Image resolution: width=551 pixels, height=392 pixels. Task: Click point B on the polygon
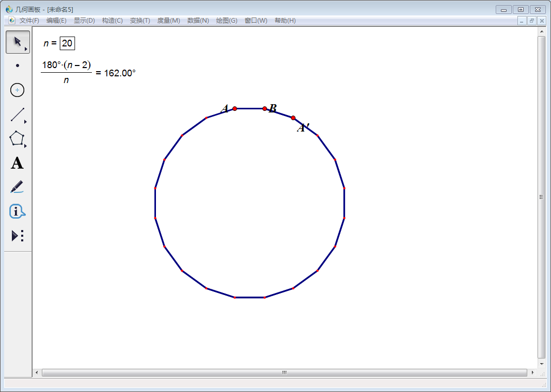[264, 108]
